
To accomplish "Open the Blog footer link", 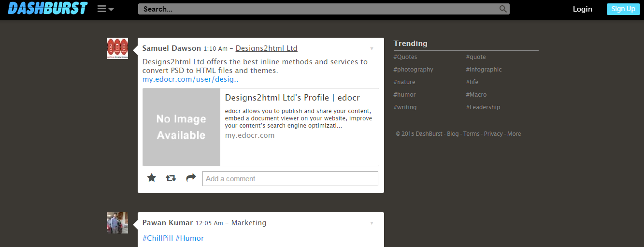I will 453,134.
